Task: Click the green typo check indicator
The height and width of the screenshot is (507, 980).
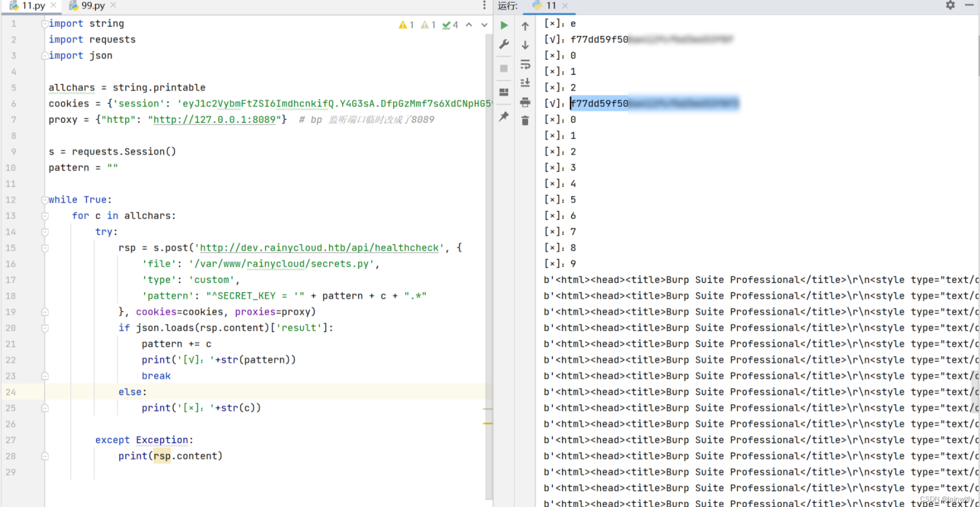Action: point(450,25)
